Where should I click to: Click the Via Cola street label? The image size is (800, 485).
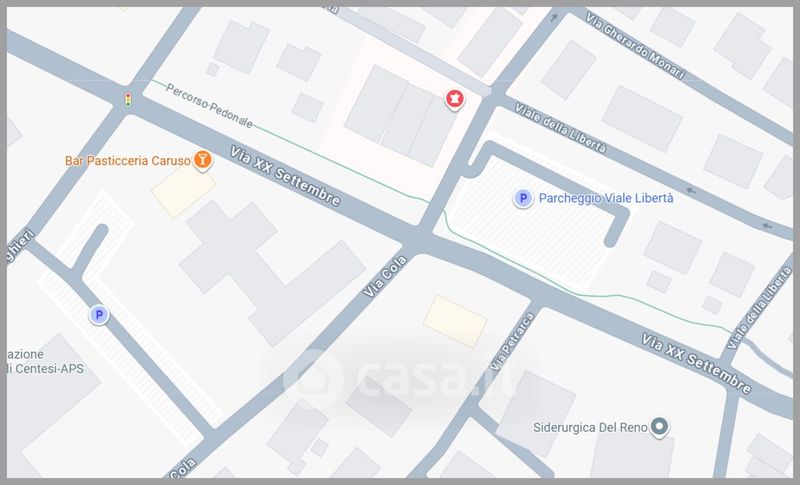(x=385, y=276)
